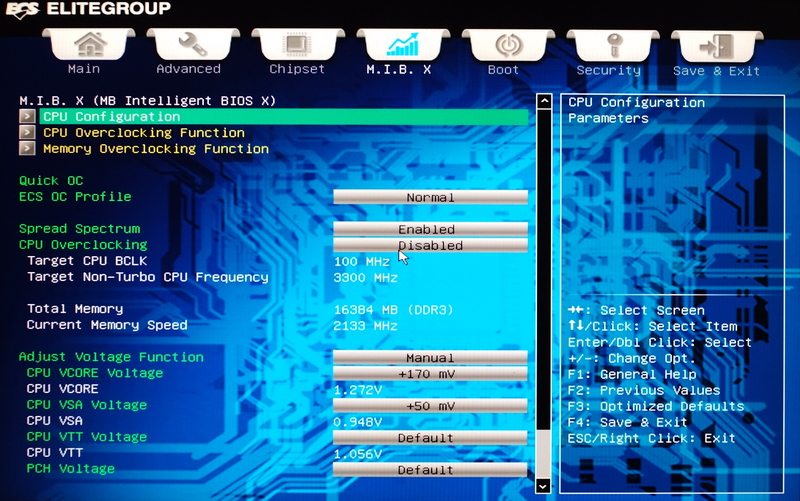Click the 2133 MHz memory speed value
This screenshot has height=501, width=800.
pos(366,326)
